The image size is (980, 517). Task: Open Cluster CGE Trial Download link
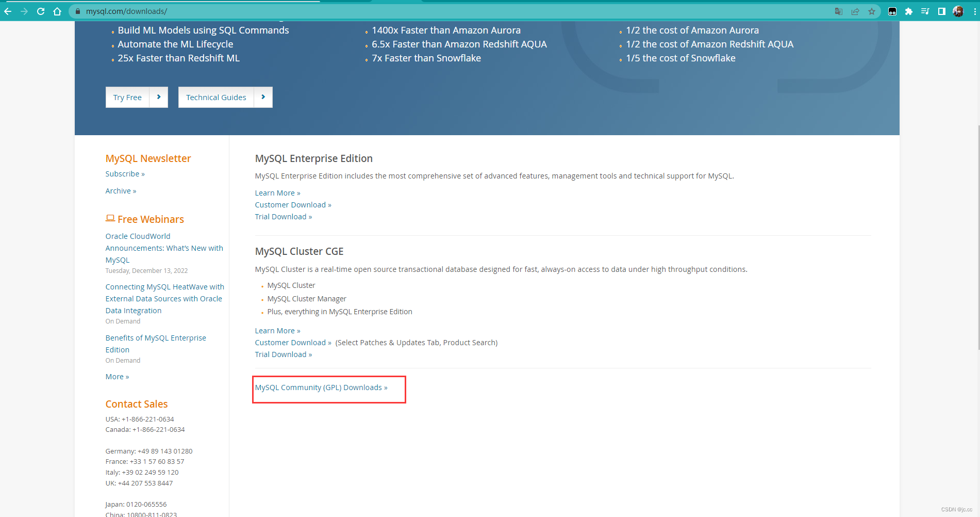(284, 354)
